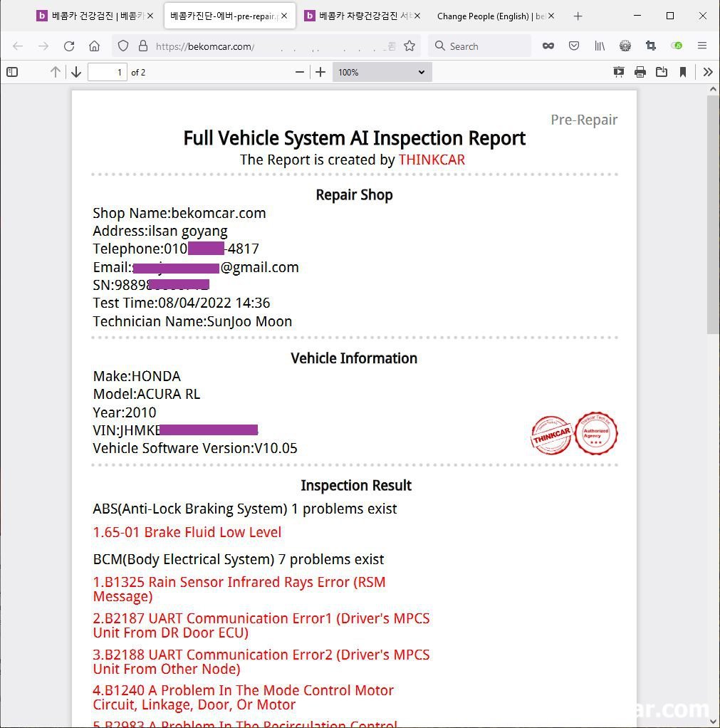This screenshot has height=728, width=720.
Task: Save or download the PDF file
Action: pyautogui.click(x=662, y=72)
